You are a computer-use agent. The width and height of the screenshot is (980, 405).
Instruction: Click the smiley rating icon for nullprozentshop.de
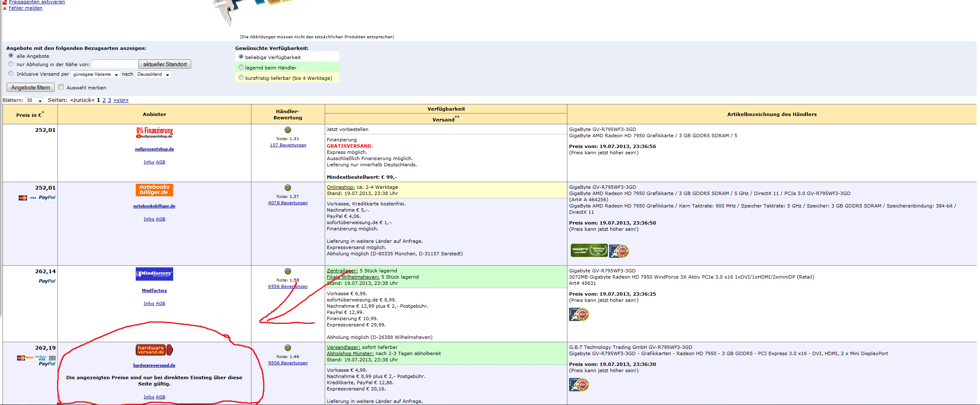coord(288,130)
